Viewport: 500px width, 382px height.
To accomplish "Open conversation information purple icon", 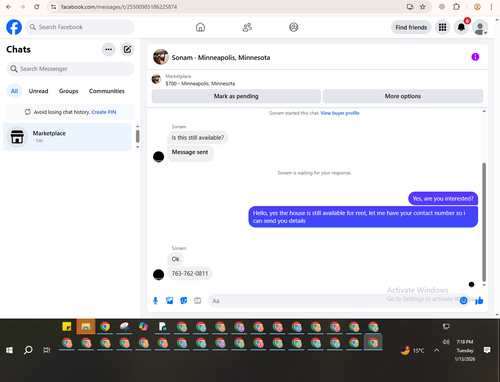I will click(475, 57).
